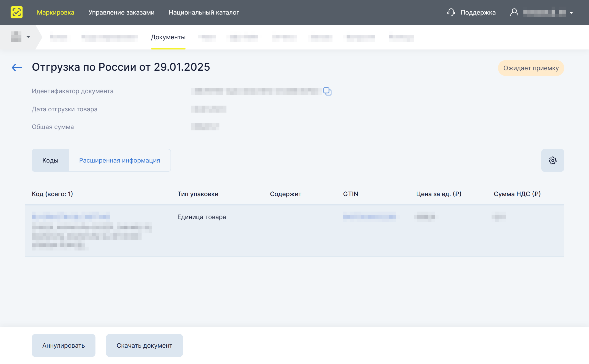Open the blurred code link in the table row

(x=71, y=217)
